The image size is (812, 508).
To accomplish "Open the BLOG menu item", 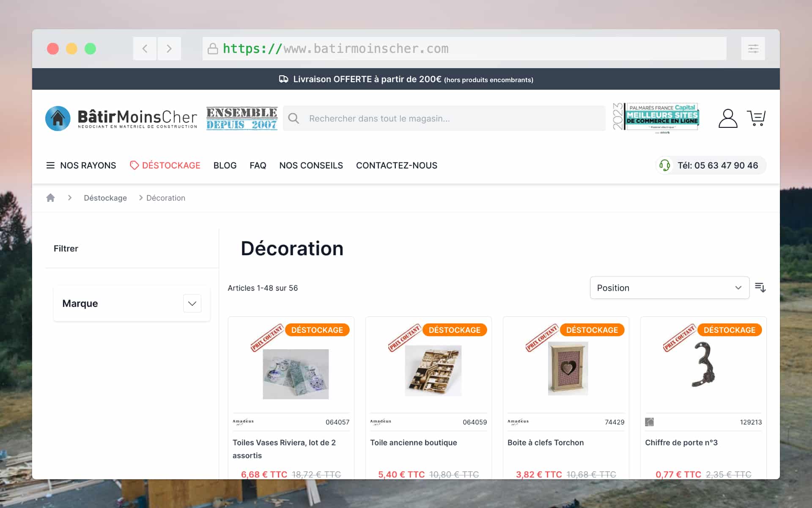I will pos(225,166).
